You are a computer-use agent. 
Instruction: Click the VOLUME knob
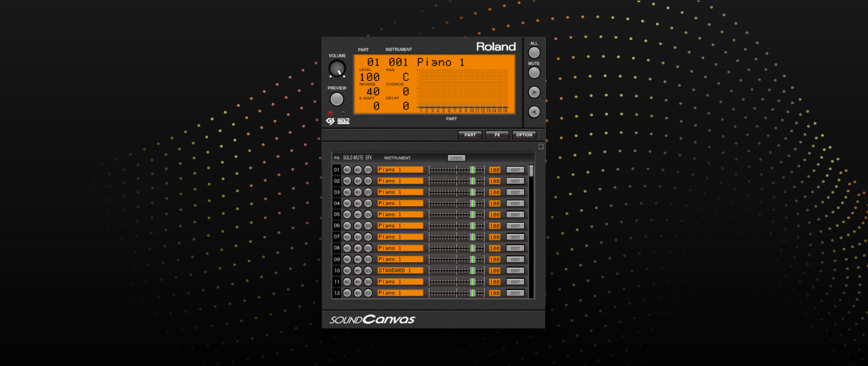(337, 69)
